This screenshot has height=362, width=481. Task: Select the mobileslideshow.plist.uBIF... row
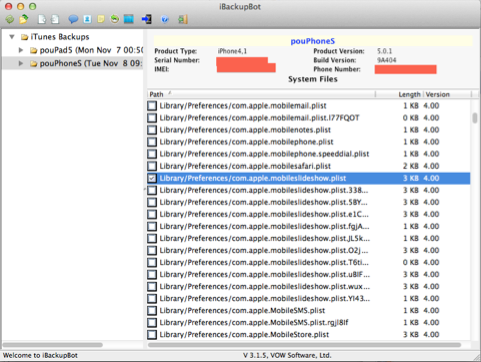(309, 275)
